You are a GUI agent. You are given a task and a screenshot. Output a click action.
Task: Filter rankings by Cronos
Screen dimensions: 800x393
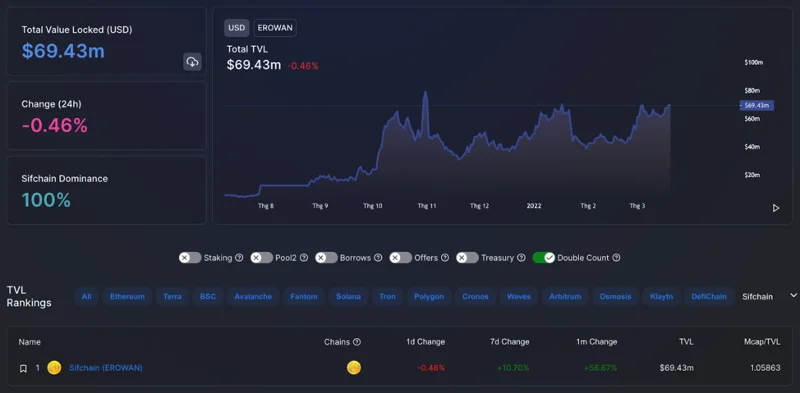[x=476, y=297]
